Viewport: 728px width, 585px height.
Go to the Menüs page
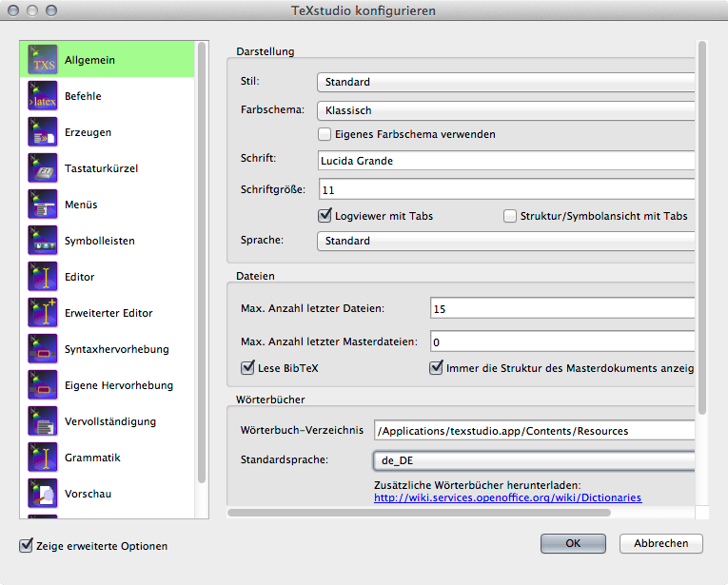[x=81, y=205]
